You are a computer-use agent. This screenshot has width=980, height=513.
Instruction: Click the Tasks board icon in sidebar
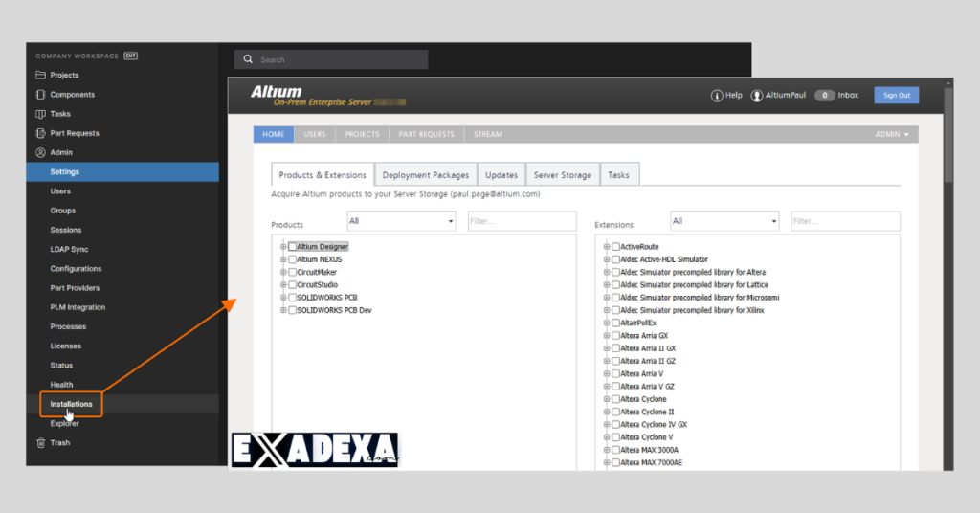[x=40, y=114]
